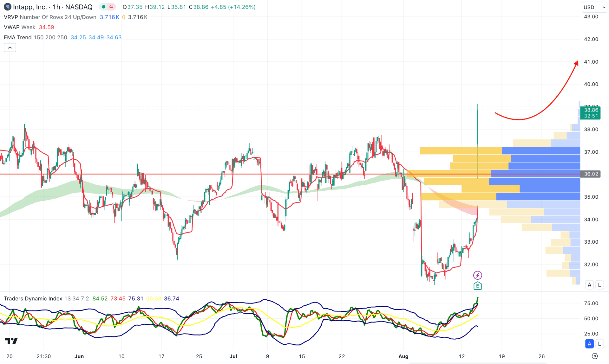Click the 75.00 indicator axis label
Viewport: 609px width, 364px height.
click(x=591, y=303)
